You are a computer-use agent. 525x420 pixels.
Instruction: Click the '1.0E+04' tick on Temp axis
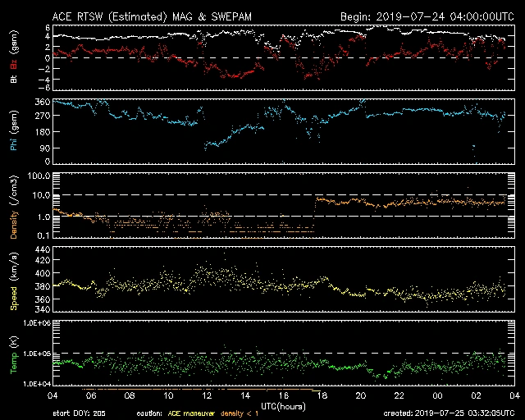pos(37,384)
